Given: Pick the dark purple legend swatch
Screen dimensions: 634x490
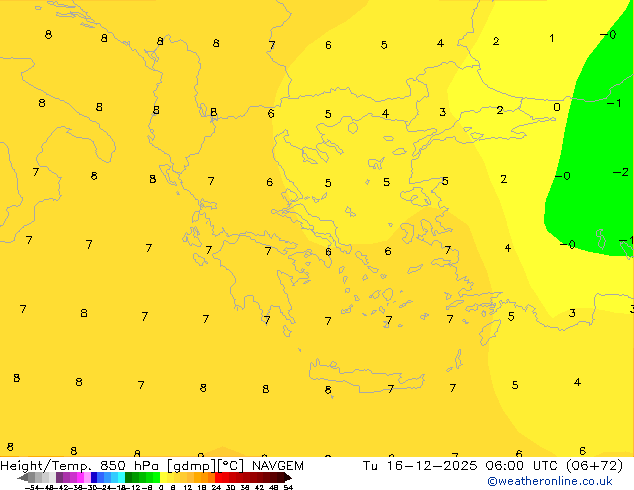Looking at the screenshot, I should coord(59,477).
